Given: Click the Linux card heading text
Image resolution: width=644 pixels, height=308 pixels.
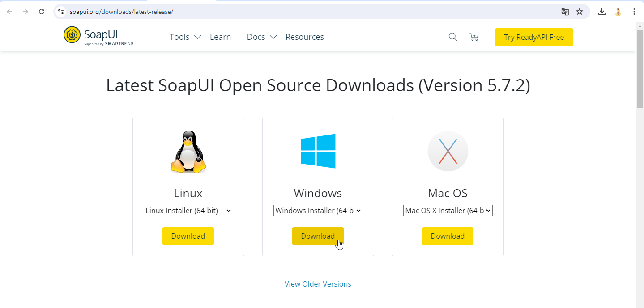Looking at the screenshot, I should [x=188, y=193].
